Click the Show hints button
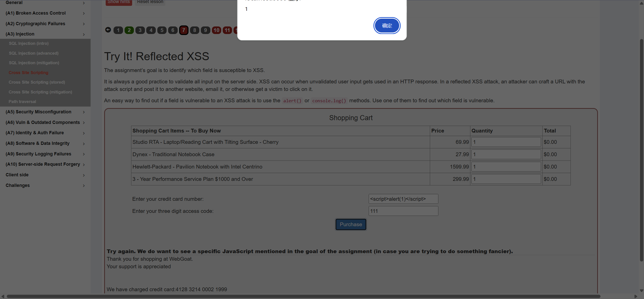 119,2
